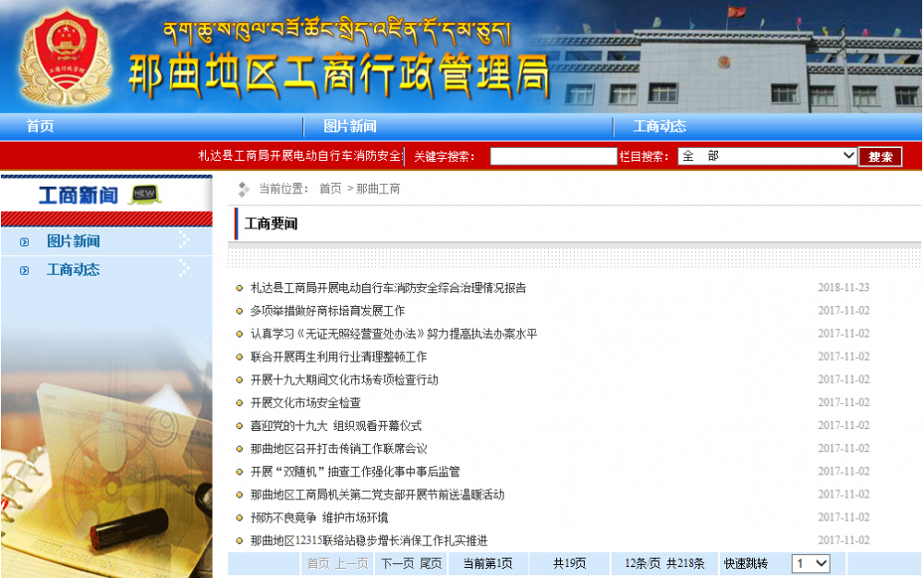924x578 pixels.
Task: Click the triangle icon beside sidebar 工商动态
Action: [24, 270]
